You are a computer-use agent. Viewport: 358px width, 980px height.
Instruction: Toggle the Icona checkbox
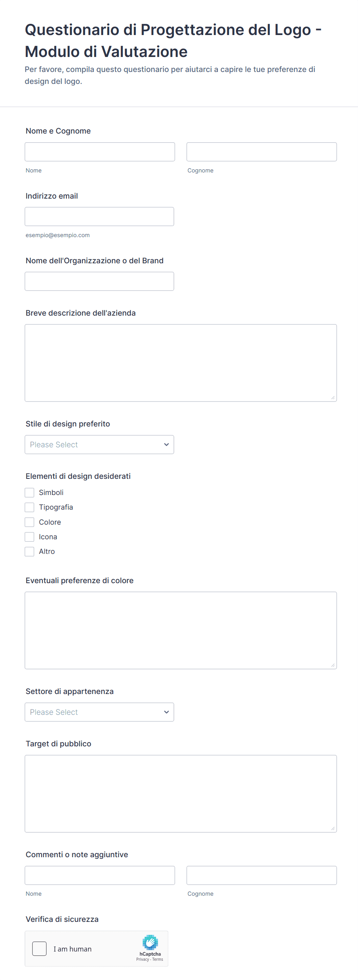[x=30, y=537]
